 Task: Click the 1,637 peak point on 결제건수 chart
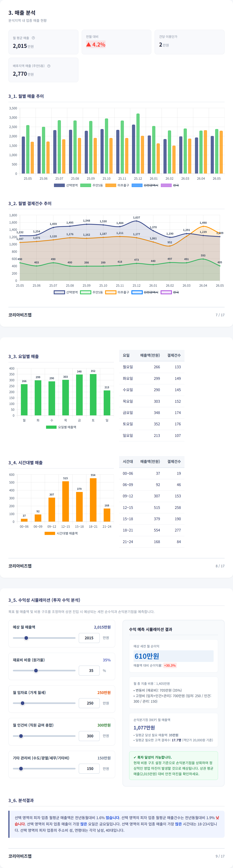pos(136,221)
